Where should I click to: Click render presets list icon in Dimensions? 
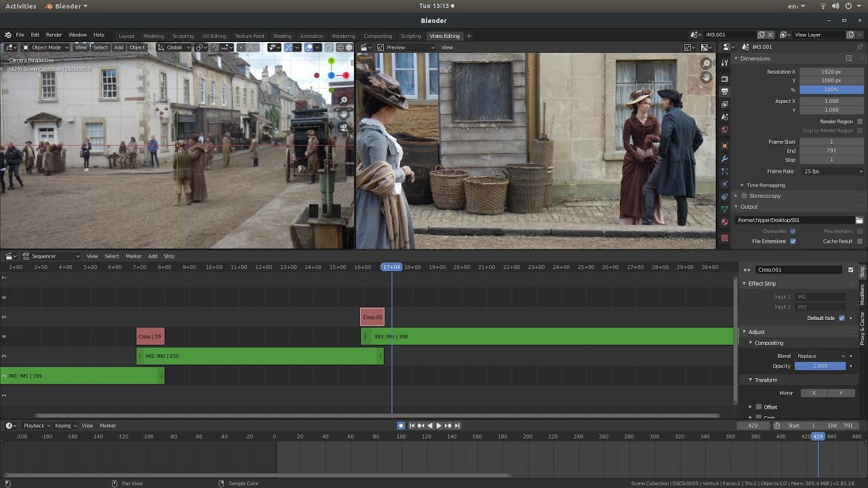tap(849, 59)
